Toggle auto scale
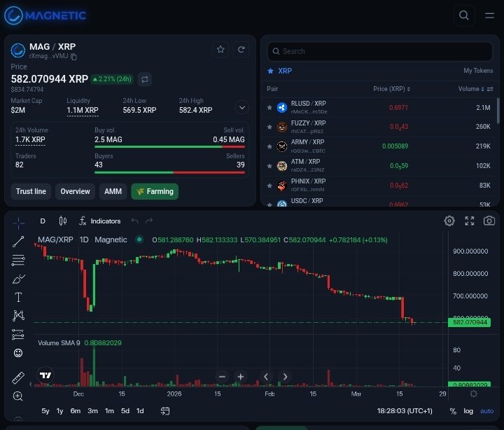 (486, 411)
